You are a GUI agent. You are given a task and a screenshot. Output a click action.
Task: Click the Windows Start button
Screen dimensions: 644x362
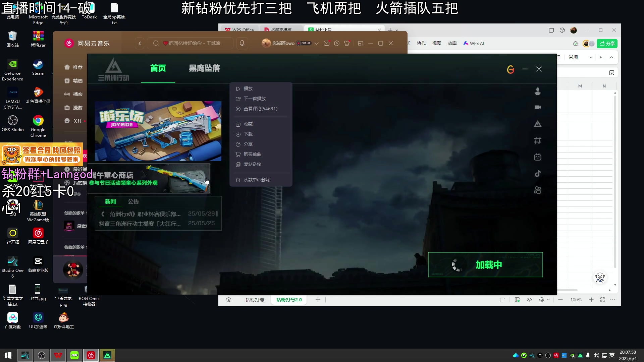point(8,355)
